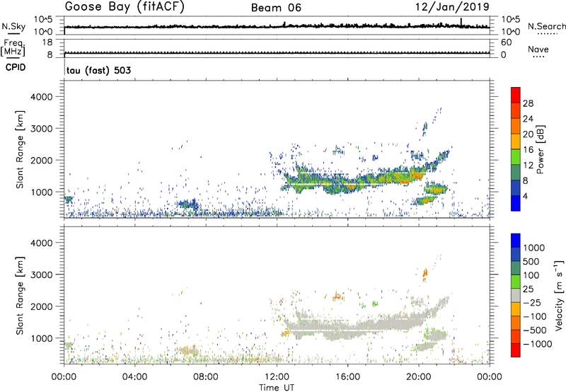
Task: Click the left-side '10^5' N.Sky tick
Action: coord(43,19)
